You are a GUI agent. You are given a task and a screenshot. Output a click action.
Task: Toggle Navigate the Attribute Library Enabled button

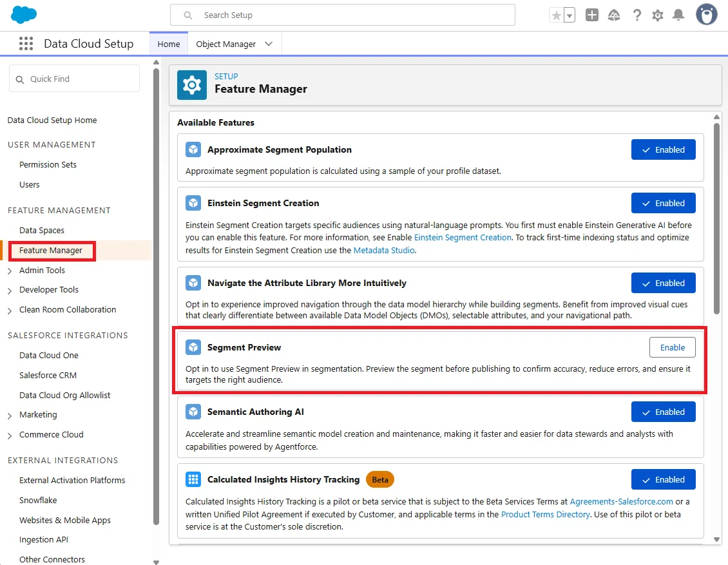pos(663,283)
